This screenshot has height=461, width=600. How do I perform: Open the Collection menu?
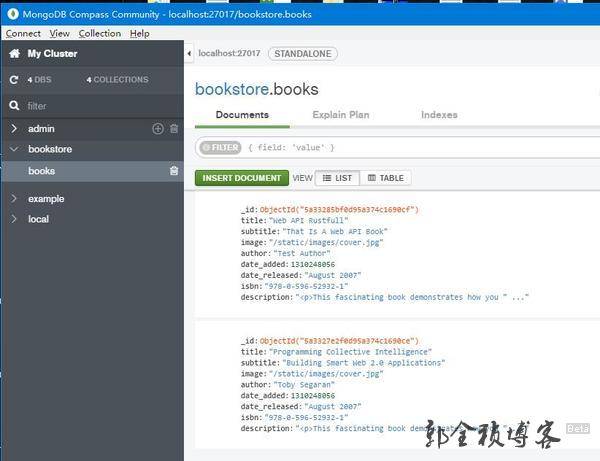click(100, 34)
